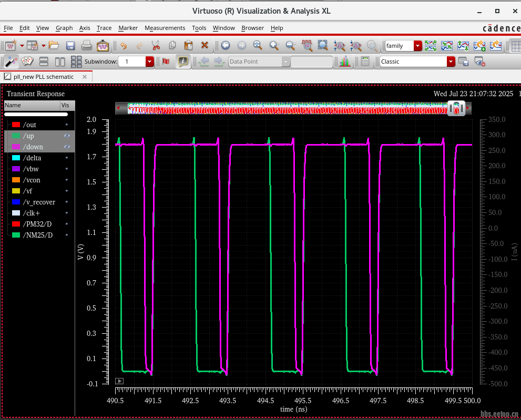Screen dimensions: 521x420
Task: Delete selection with the X icon
Action: pos(205,45)
